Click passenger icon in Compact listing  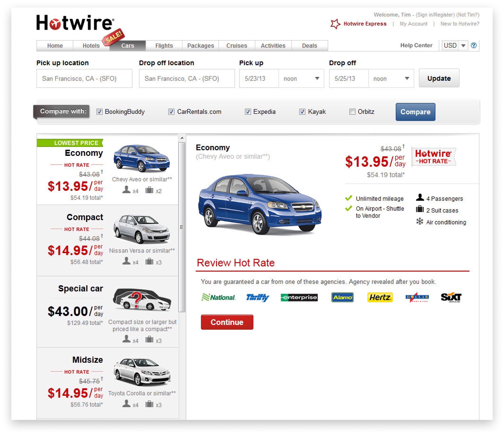pyautogui.click(x=126, y=261)
